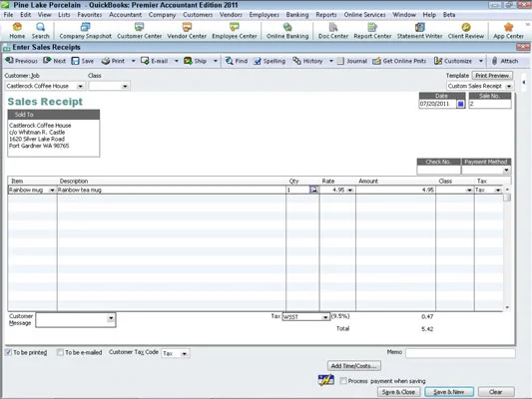Open the Banking menu
The width and height of the screenshot is (532, 399).
(x=297, y=15)
